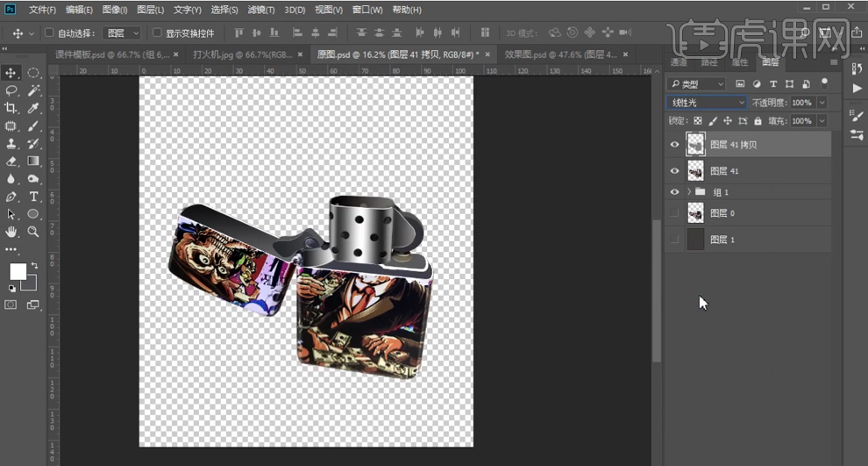Open the 填充 fill dropdown arrow
Image resolution: width=868 pixels, height=466 pixels.
tap(822, 121)
